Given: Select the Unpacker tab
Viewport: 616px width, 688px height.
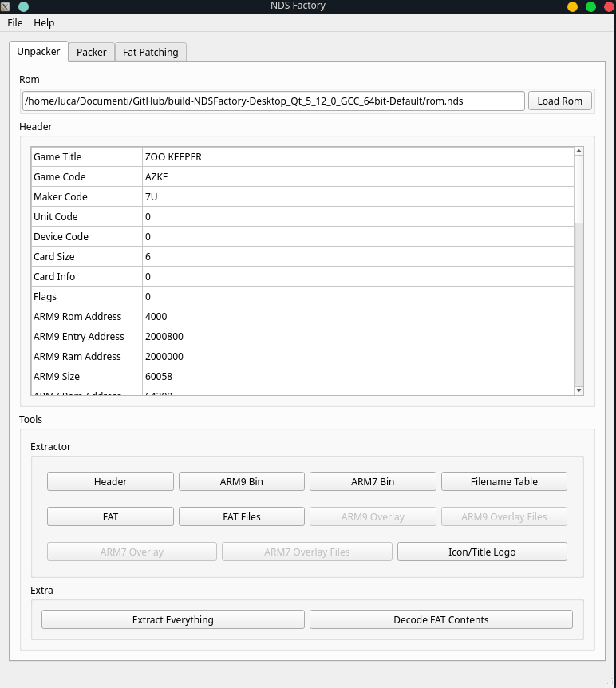Looking at the screenshot, I should click(x=38, y=51).
